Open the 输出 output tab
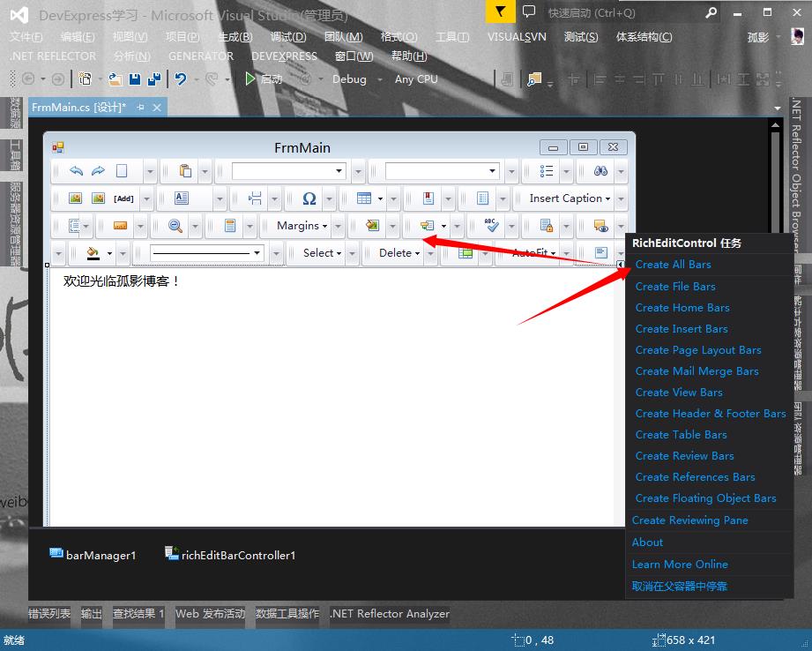 (x=92, y=614)
